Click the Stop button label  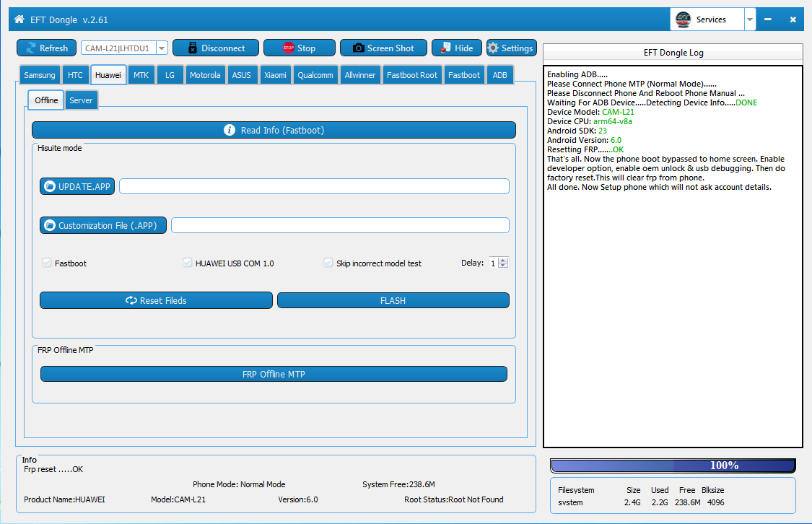306,48
